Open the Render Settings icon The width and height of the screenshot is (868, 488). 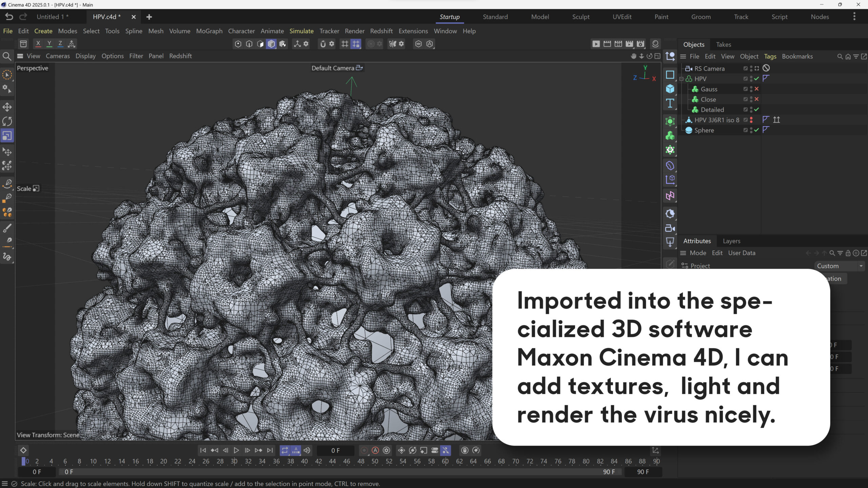[640, 44]
